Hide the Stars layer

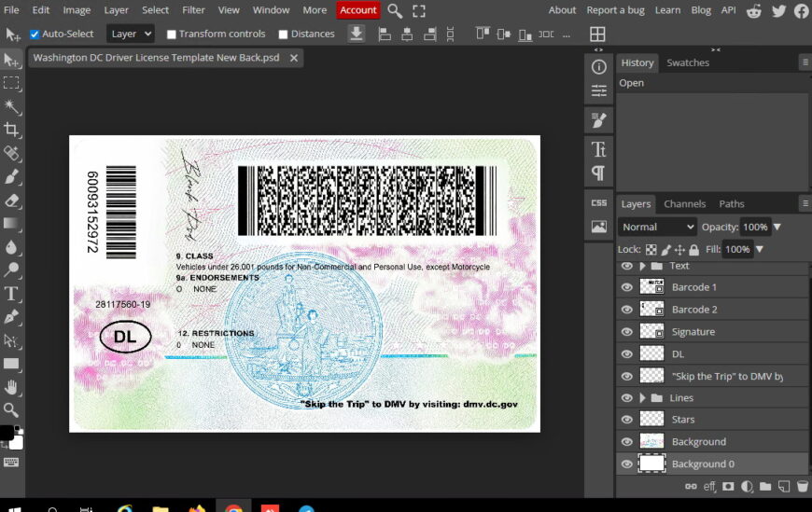(x=626, y=420)
